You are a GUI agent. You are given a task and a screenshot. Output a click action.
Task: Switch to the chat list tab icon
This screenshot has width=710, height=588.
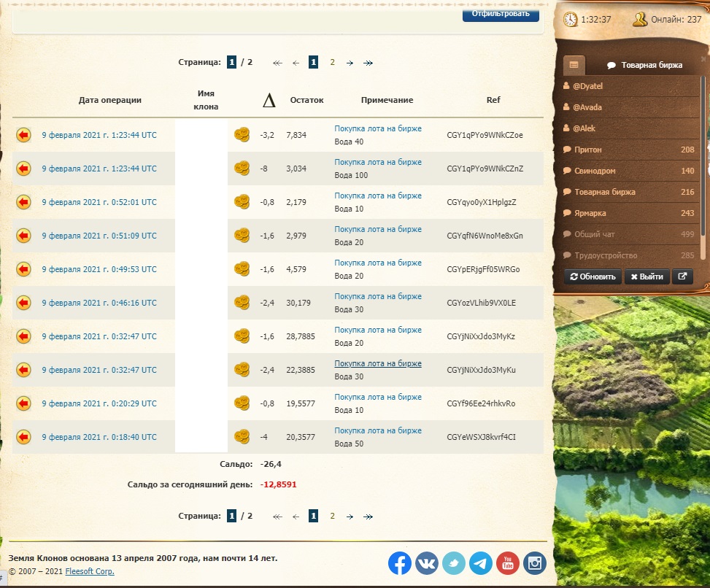pyautogui.click(x=574, y=65)
